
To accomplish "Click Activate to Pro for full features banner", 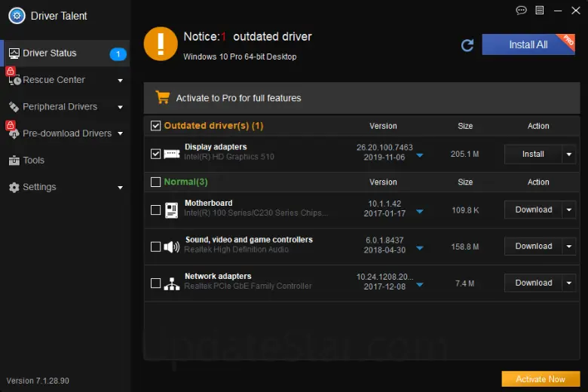I will point(362,98).
